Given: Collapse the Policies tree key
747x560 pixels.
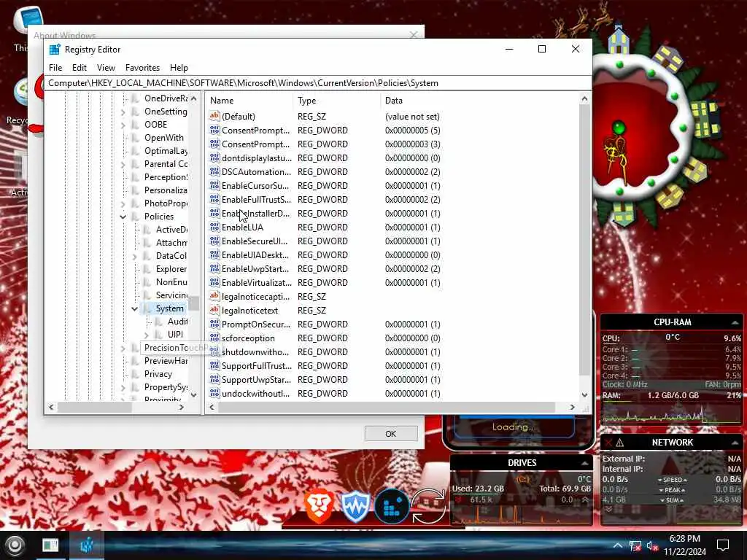Looking at the screenshot, I should coord(123,217).
